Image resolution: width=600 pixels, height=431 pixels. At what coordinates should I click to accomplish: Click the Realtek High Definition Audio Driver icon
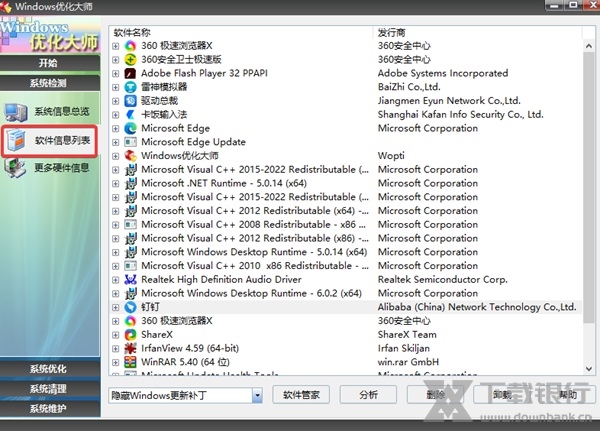[130, 280]
